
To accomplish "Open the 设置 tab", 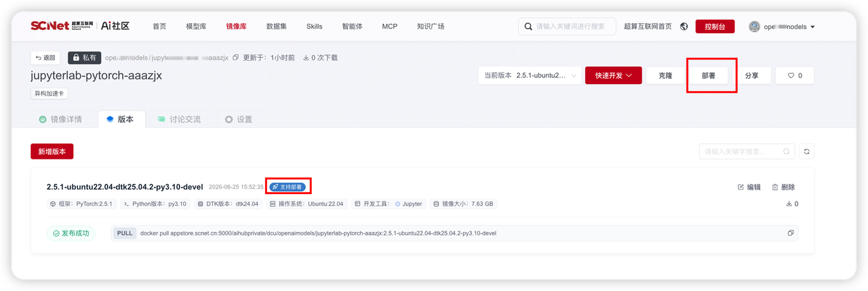I will pos(238,119).
